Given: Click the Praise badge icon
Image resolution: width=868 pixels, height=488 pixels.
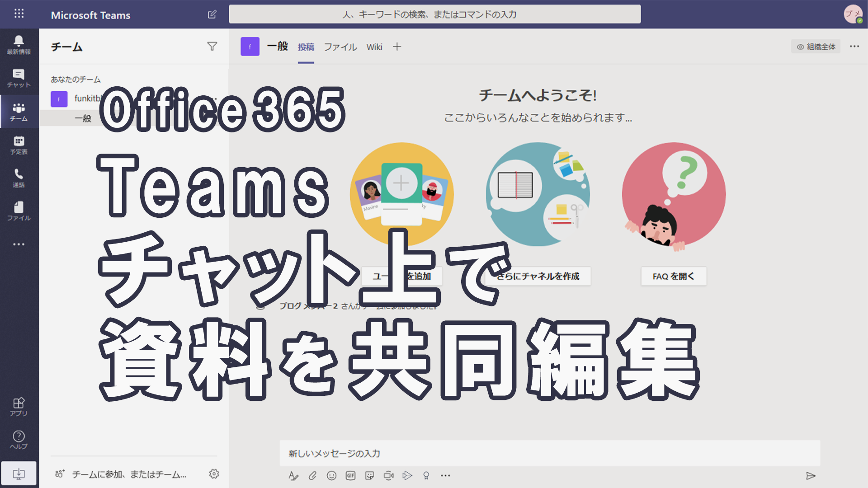Looking at the screenshot, I should [426, 475].
